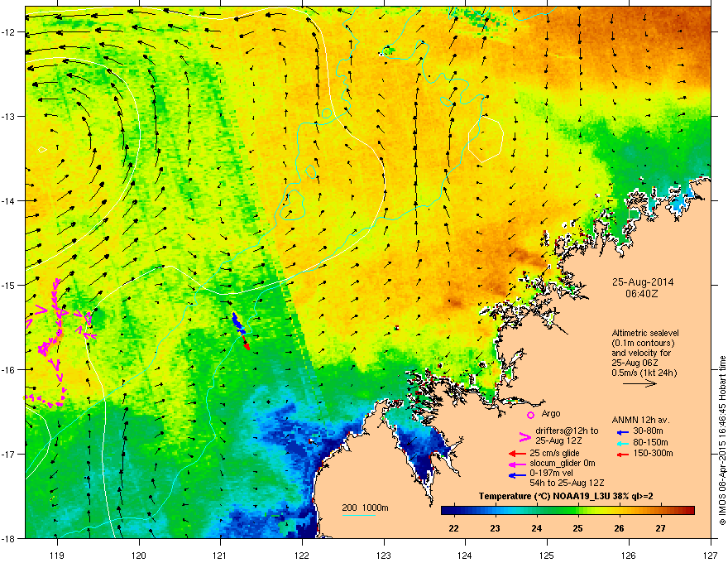Click the colorbar value 22

coord(453,528)
